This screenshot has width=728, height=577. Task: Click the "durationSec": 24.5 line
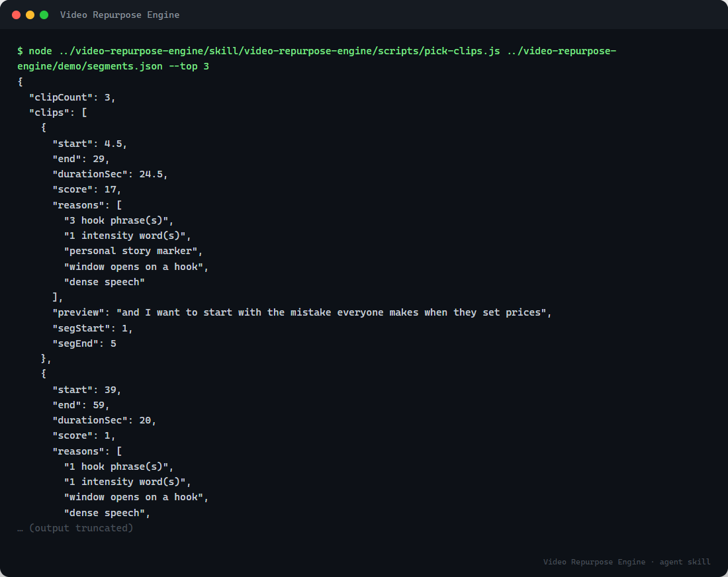tap(110, 175)
